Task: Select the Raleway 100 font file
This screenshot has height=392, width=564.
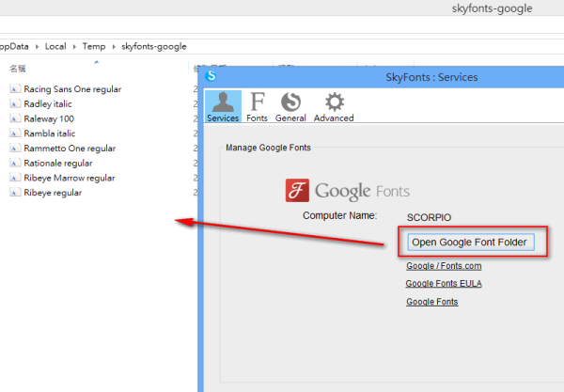Action: tap(49, 118)
